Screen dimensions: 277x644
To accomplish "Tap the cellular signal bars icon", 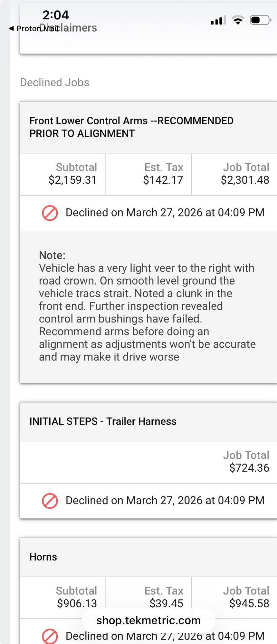I will click(218, 20).
